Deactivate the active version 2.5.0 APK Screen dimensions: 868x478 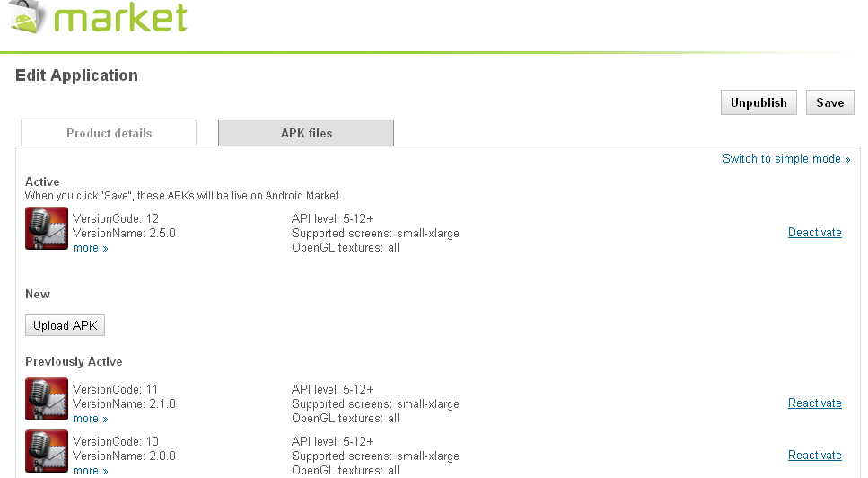814,233
